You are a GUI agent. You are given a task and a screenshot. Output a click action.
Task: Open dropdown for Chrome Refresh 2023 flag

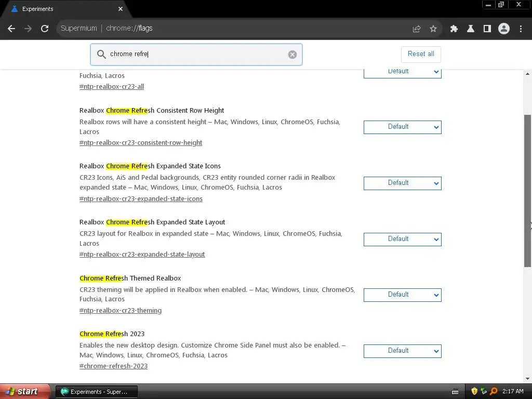403,351
